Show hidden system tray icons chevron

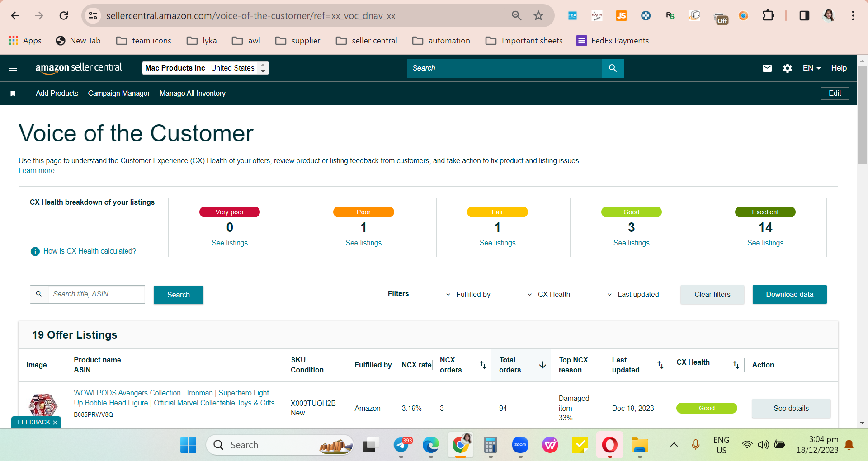674,445
